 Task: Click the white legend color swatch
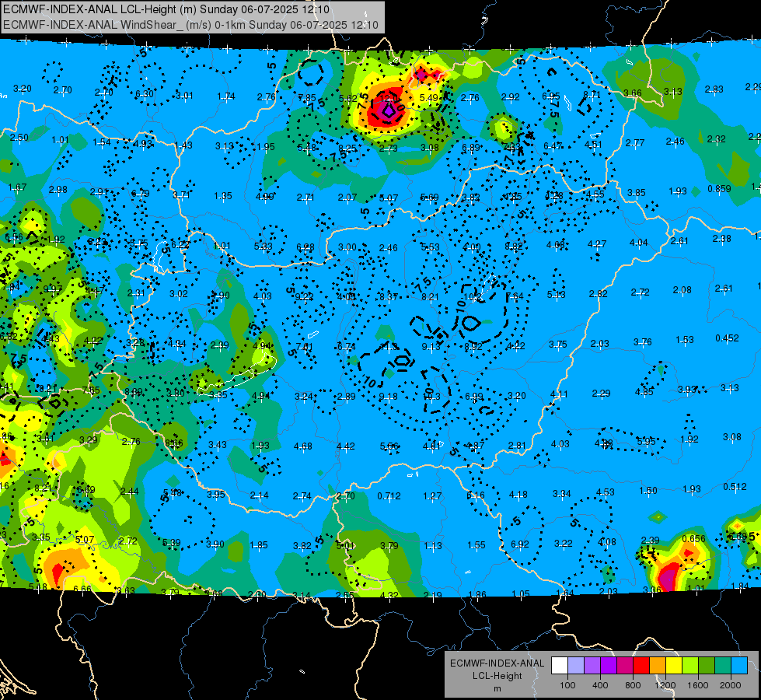pyautogui.click(x=560, y=666)
